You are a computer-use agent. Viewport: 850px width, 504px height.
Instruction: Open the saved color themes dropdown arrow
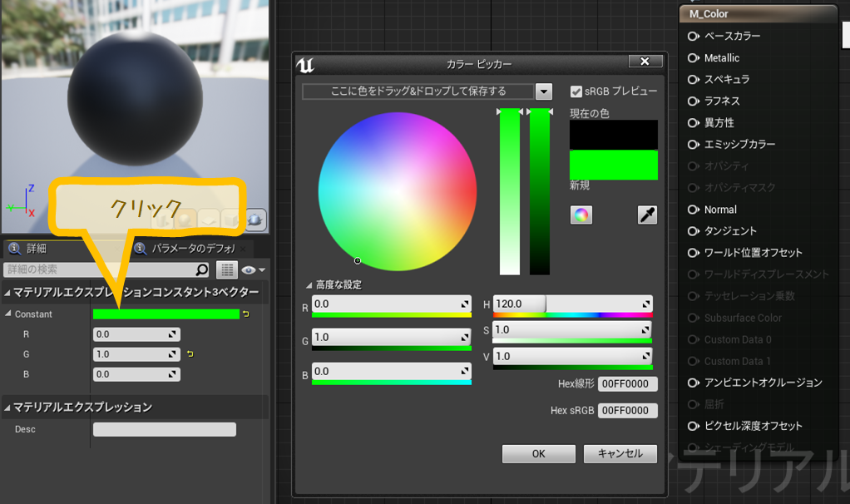(x=543, y=91)
